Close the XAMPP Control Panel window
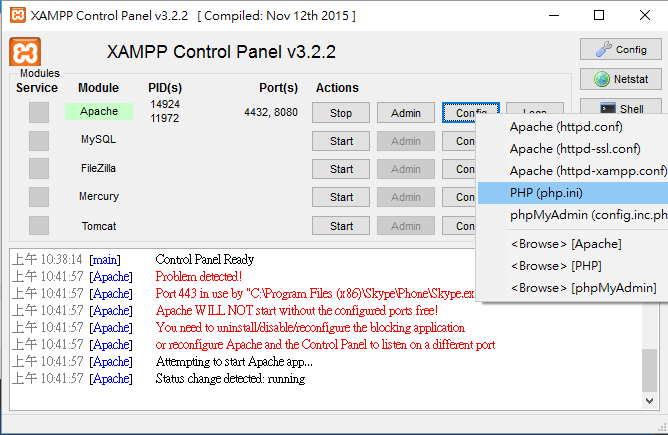 [645, 15]
